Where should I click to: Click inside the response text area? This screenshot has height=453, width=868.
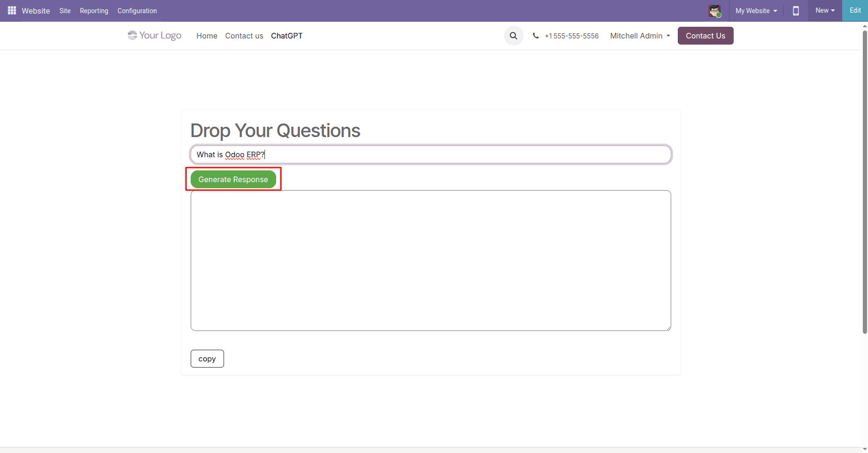click(431, 261)
